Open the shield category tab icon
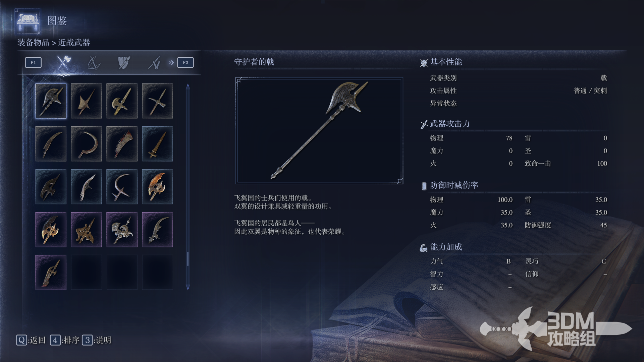644x362 pixels. pos(124,63)
